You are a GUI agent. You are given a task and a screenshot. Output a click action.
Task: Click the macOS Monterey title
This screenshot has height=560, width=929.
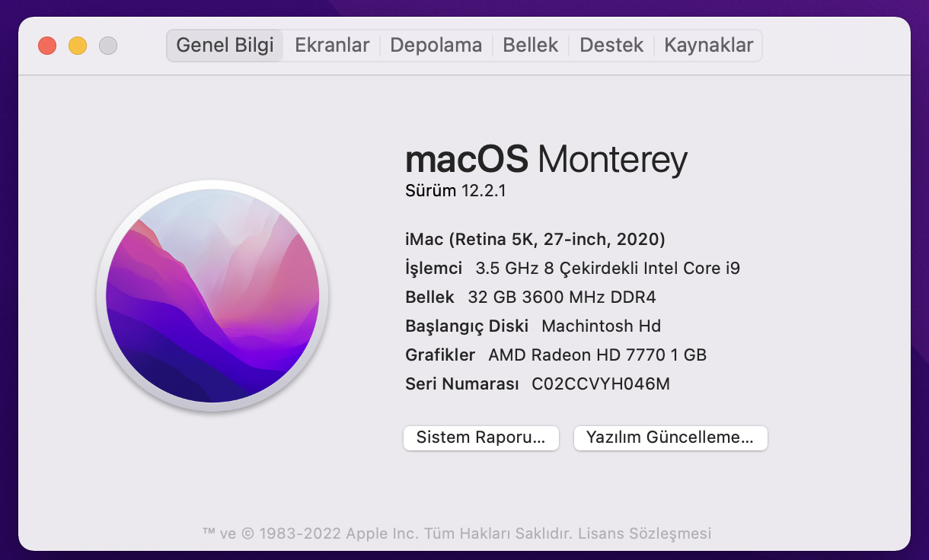coord(546,160)
